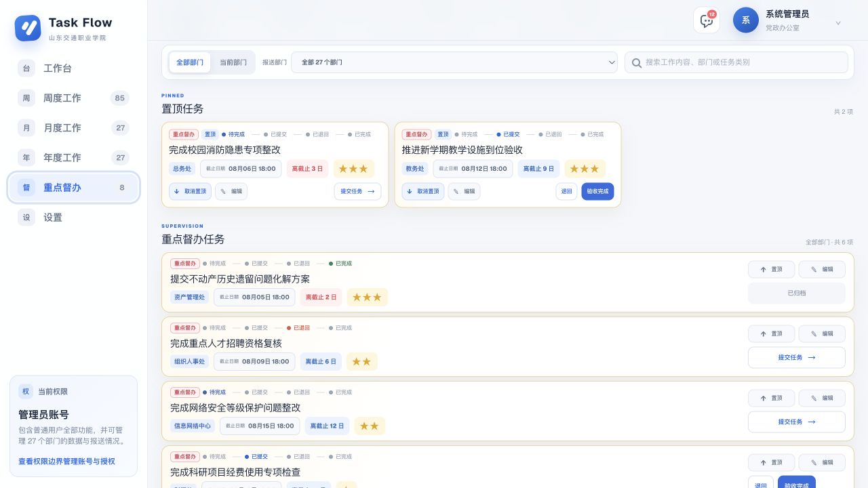Image resolution: width=868 pixels, height=488 pixels.
Task: Click the star rating on 不动产 task
Action: (368, 298)
